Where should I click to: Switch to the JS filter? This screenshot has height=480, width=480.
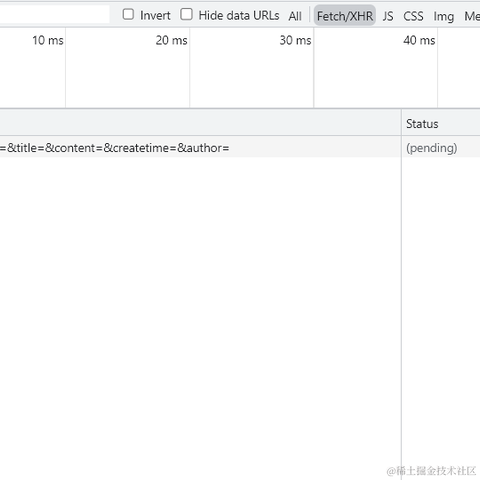point(388,16)
